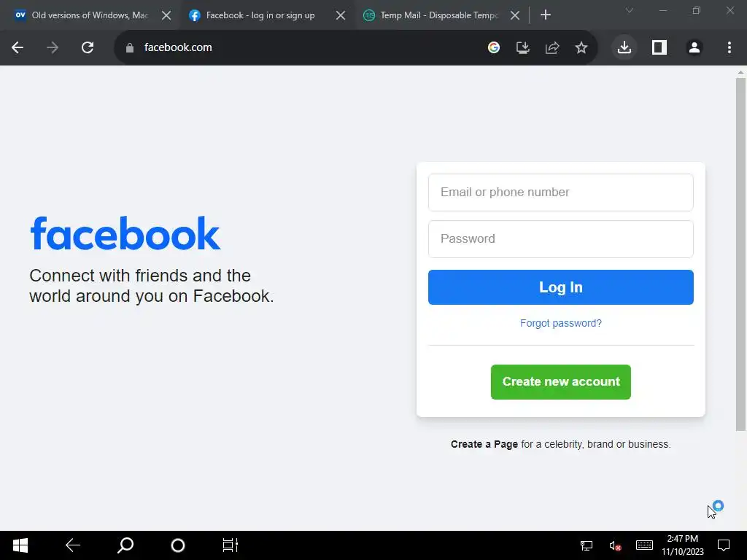
Task: Open the Google icon in address bar
Action: [x=494, y=47]
